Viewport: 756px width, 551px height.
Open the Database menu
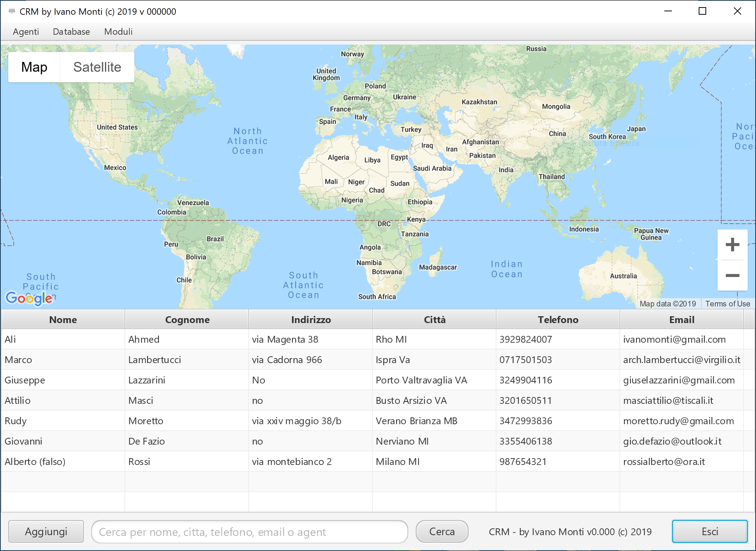click(71, 32)
